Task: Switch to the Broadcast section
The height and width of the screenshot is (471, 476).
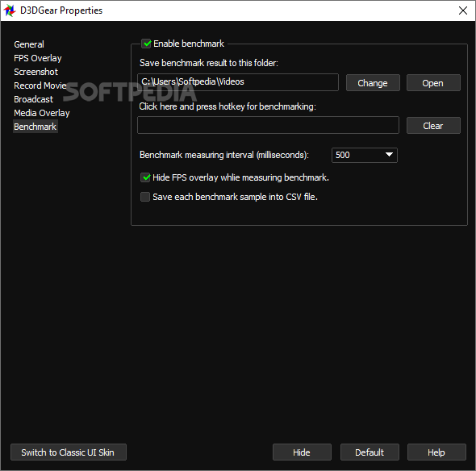Action: pos(33,99)
